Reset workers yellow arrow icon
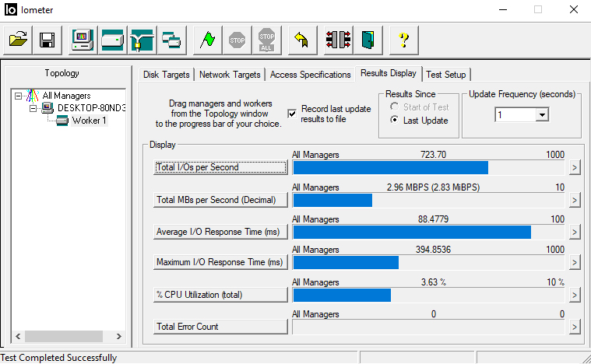The height and width of the screenshot is (364, 591). point(302,40)
